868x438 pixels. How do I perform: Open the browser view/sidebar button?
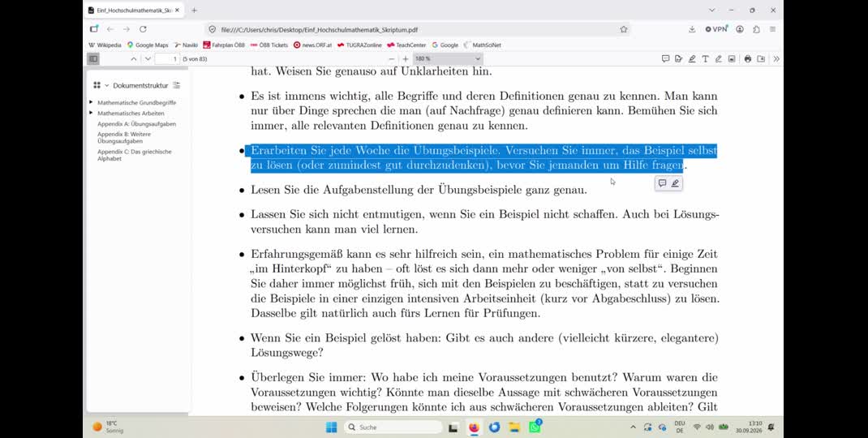point(94,29)
